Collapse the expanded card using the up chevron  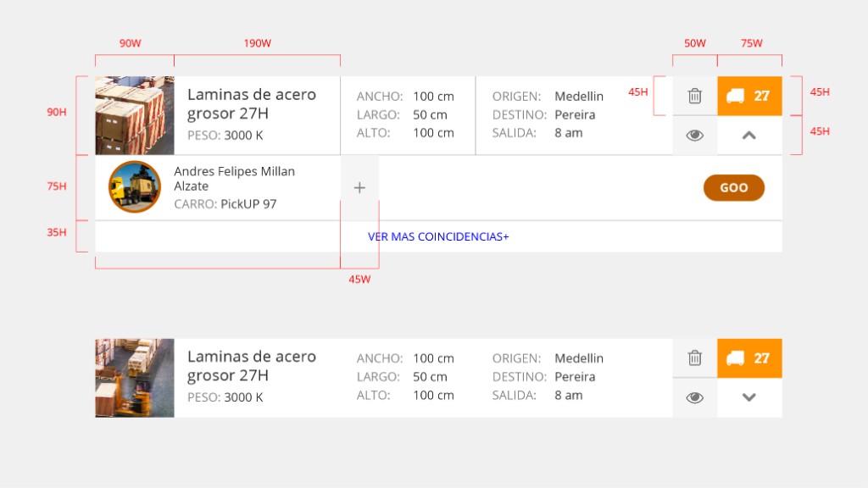click(748, 135)
